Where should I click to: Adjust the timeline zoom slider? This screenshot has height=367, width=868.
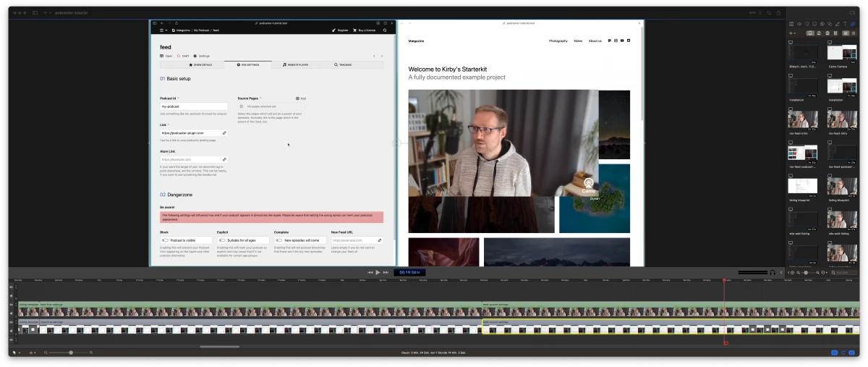click(x=71, y=353)
